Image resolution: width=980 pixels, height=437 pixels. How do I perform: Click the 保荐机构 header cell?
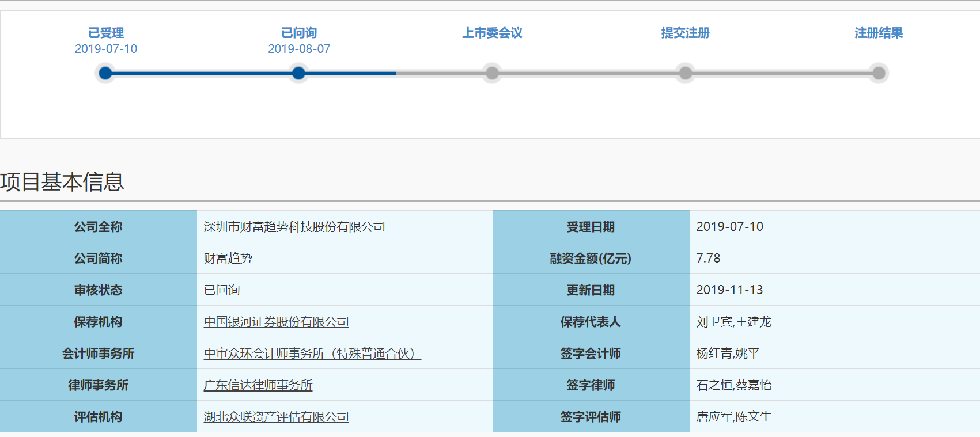(x=99, y=321)
